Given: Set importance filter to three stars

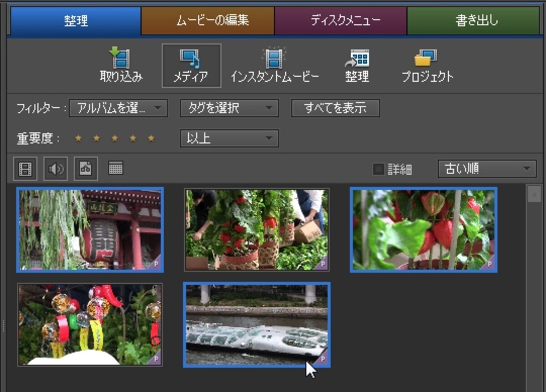Looking at the screenshot, I should pos(115,138).
